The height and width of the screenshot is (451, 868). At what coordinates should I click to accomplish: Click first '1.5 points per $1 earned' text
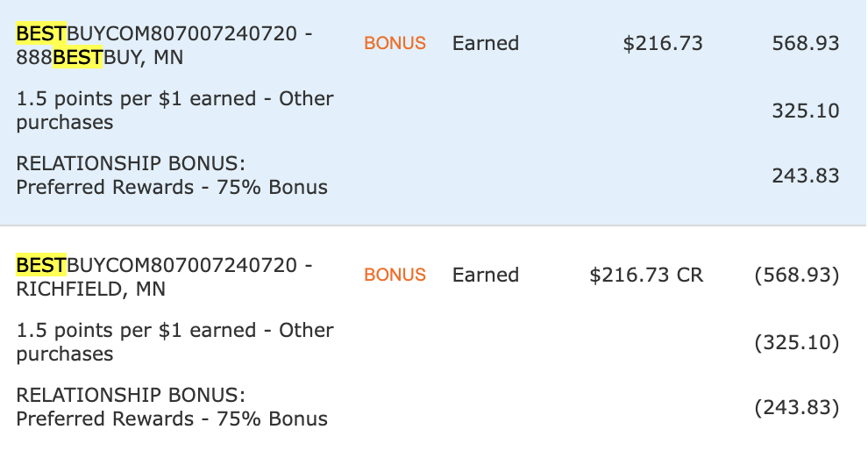point(136,98)
